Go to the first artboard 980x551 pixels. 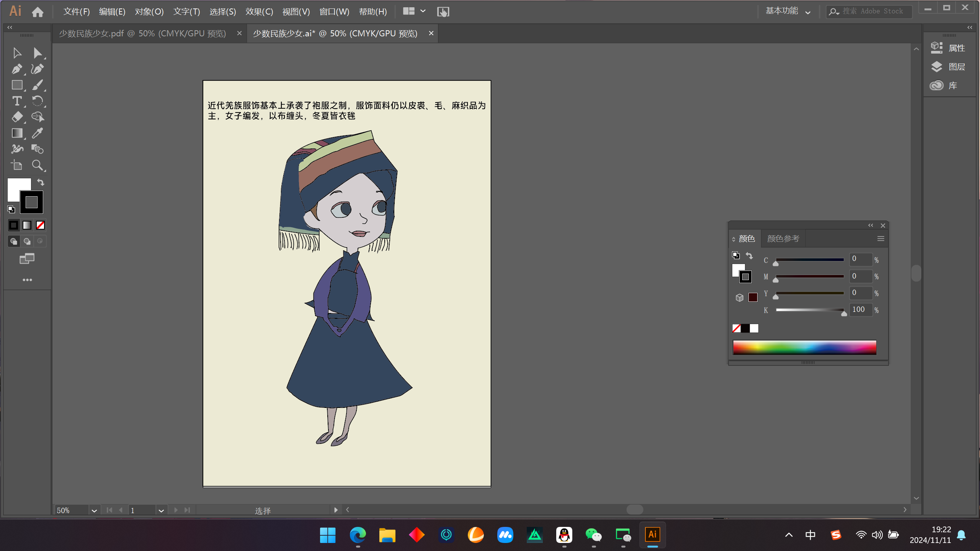click(109, 510)
